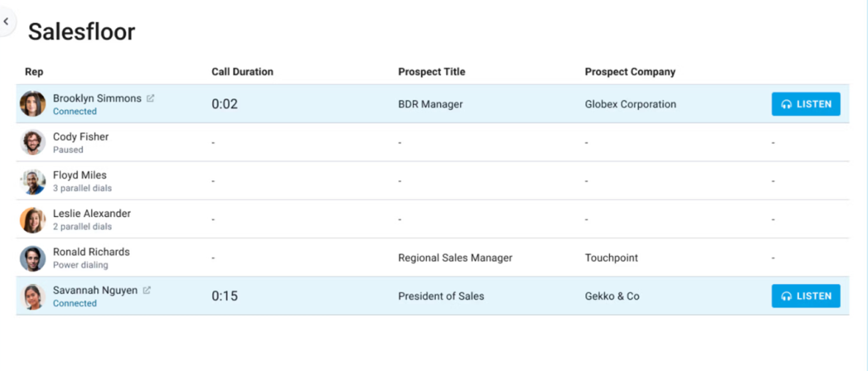The height and width of the screenshot is (371, 868).
Task: Listen to Brooklyn Simmons' Globex Corporation call
Action: 806,104
